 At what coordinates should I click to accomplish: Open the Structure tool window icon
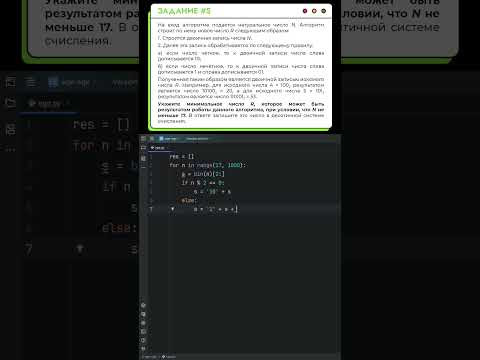143,158
